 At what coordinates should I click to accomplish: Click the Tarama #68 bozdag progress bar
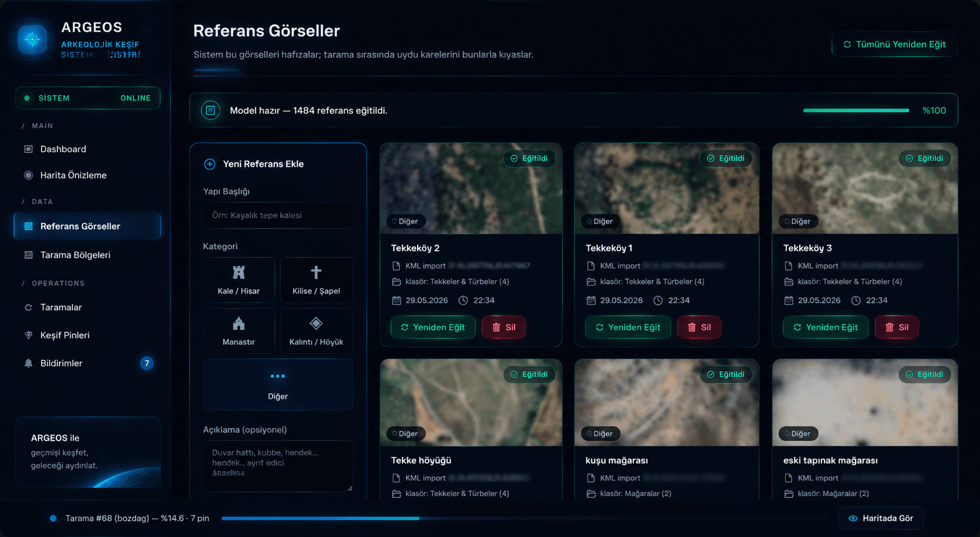pyautogui.click(x=524, y=518)
